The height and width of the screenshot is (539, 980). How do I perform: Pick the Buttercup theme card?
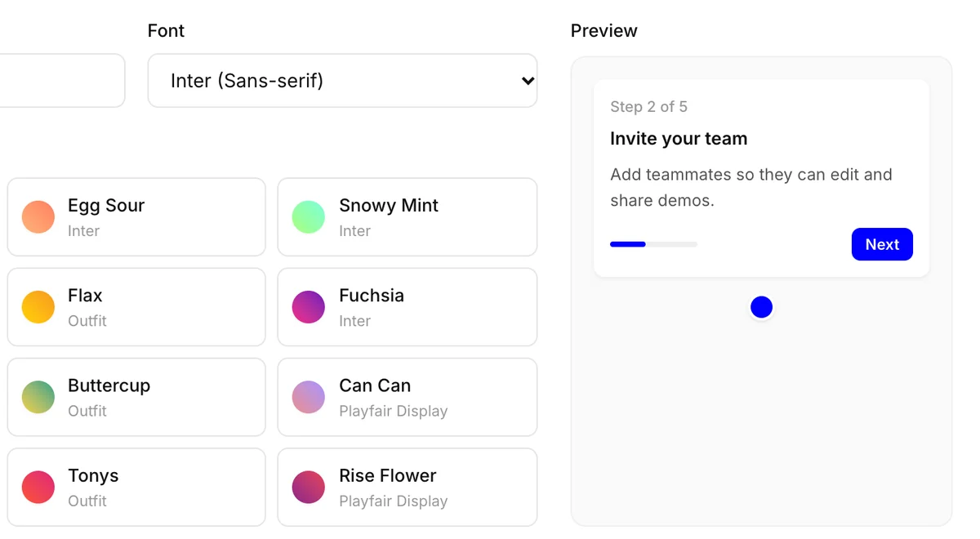pyautogui.click(x=136, y=397)
